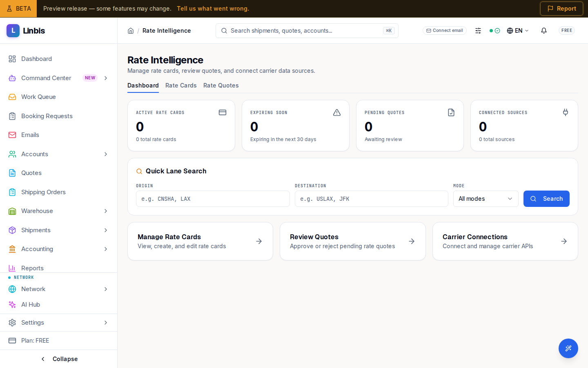Screen dimensions: 588x368
Task: Open Work Queue in sidebar
Action: point(59,97)
